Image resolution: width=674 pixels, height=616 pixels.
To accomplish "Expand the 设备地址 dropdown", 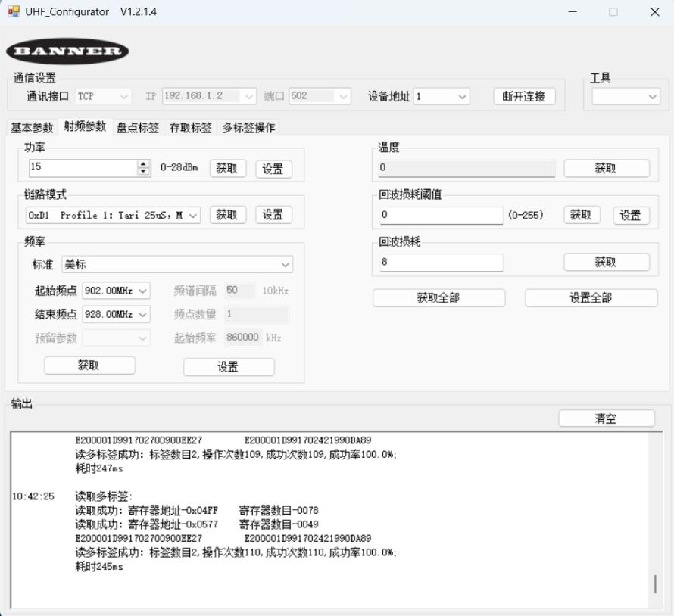I will point(442,96).
